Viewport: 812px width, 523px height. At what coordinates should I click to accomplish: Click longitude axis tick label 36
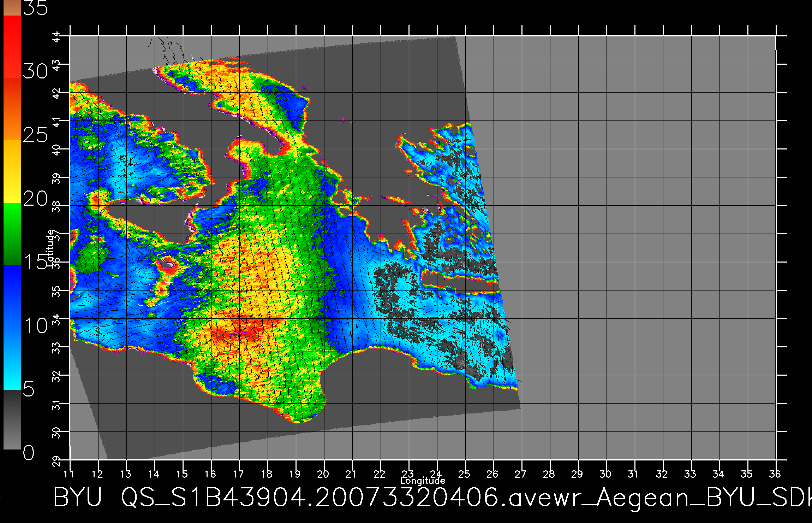pos(775,474)
